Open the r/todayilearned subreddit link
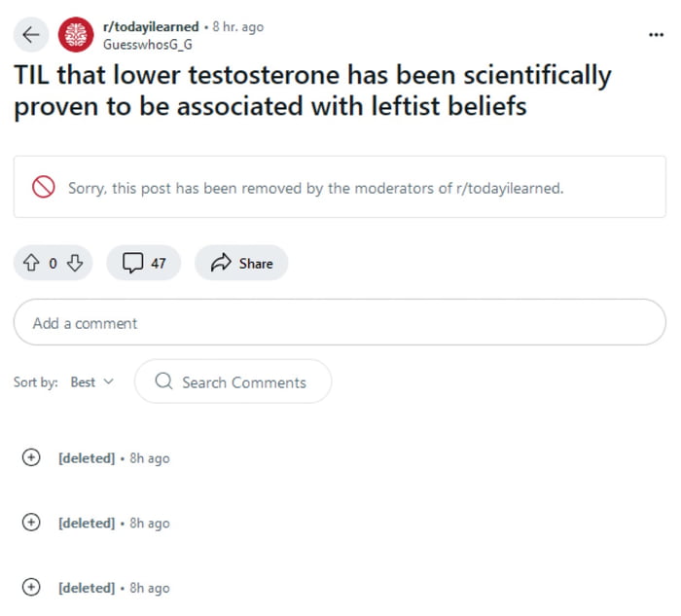681x616 pixels. coord(151,27)
